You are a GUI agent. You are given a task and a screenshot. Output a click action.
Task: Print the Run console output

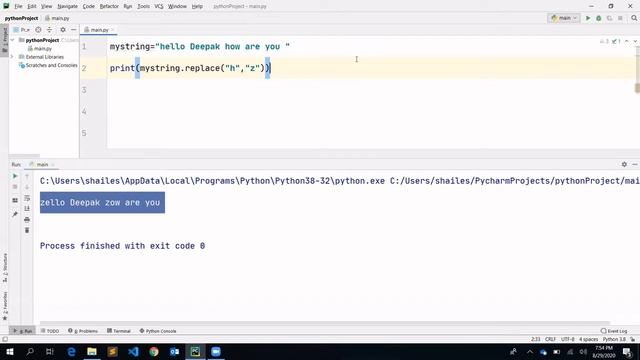pos(27,220)
